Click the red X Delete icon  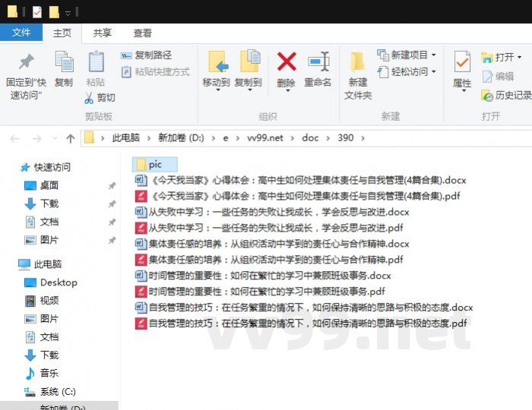(x=287, y=61)
